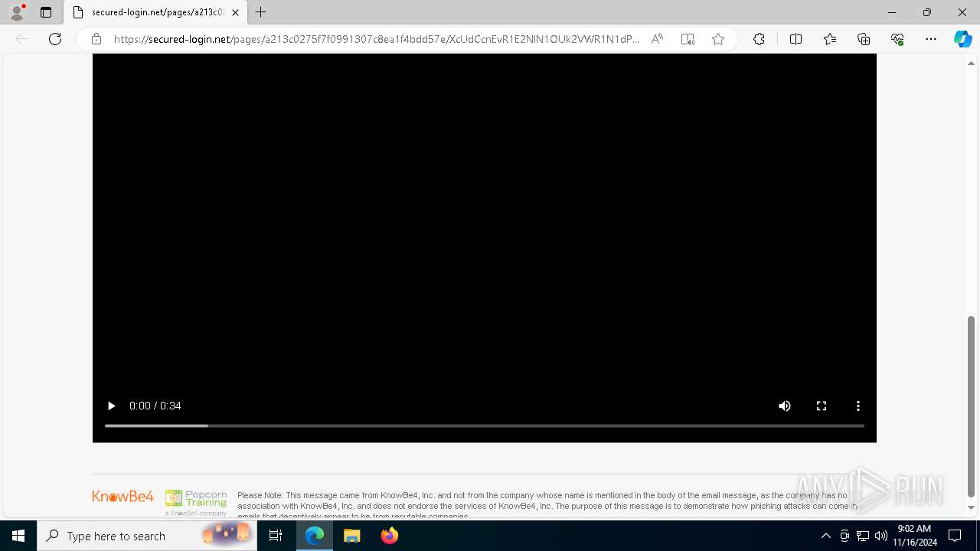Open the Windows Start menu
Viewport: 980px width, 551px height.
click(x=18, y=536)
